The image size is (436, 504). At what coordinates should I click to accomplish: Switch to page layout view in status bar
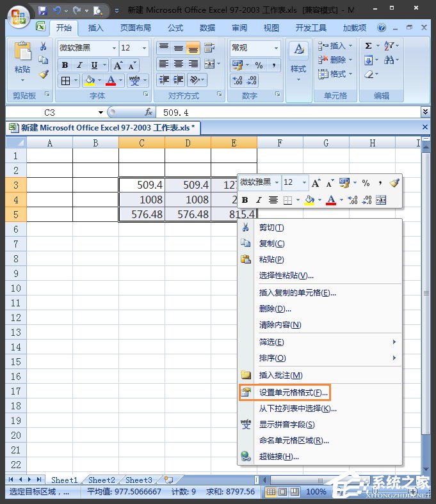[x=282, y=491]
